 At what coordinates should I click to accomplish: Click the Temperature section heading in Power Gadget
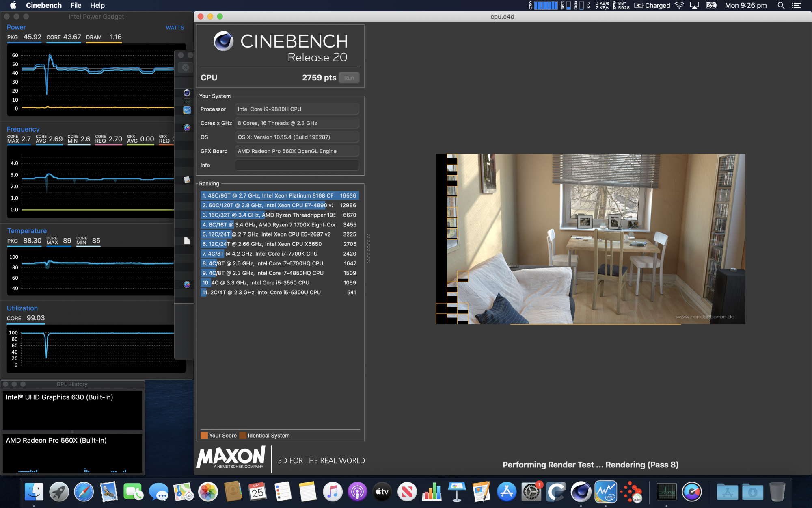pyautogui.click(x=27, y=231)
